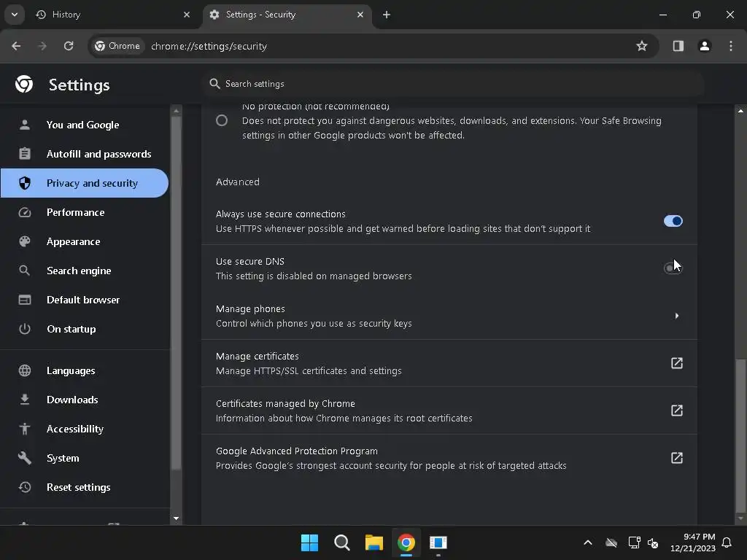The width and height of the screenshot is (747, 560).
Task: Open Google Advanced Protection Program link icon
Action: pos(676,458)
